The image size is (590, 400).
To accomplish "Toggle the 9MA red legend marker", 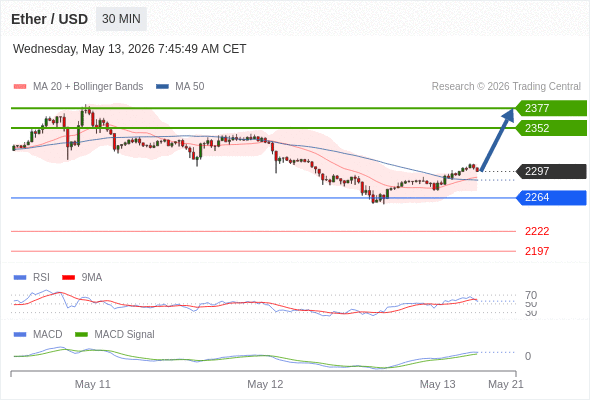I will tap(68, 278).
